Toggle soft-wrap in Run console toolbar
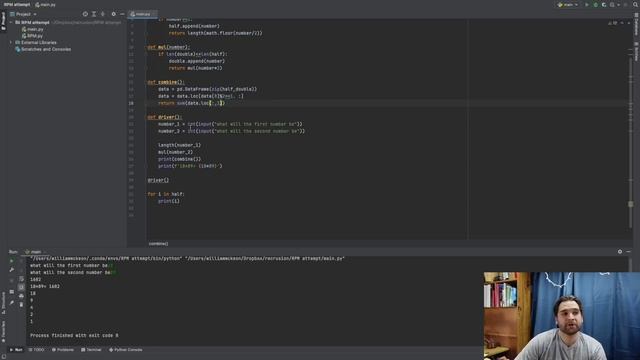This screenshot has width=640, height=360. tap(21, 279)
